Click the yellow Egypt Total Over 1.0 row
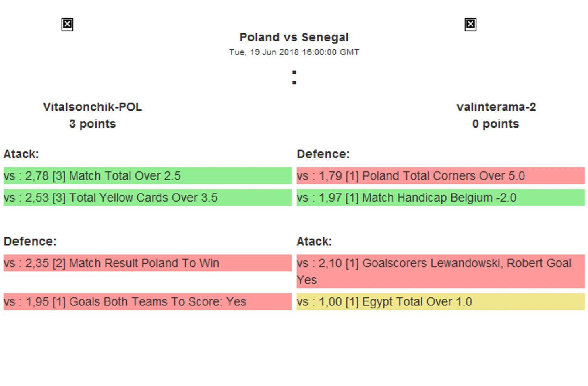 coord(441,301)
